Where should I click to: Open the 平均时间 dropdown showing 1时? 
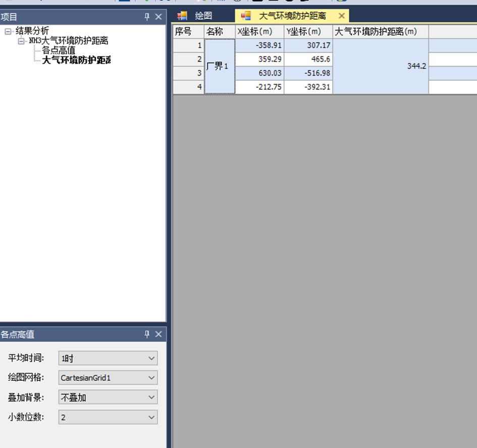(108, 358)
